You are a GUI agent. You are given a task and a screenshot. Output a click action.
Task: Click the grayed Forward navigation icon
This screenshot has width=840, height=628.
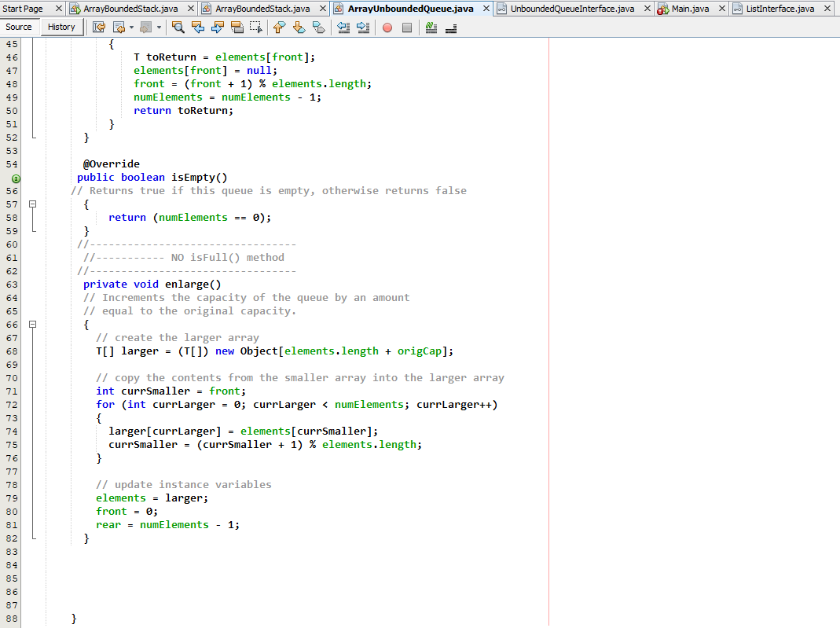145,28
